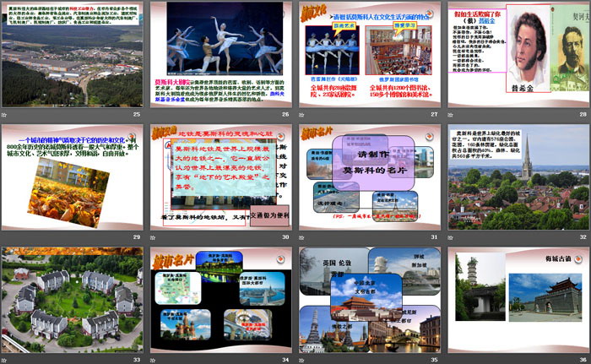Click the slide number 26 label
591x364 pixels.
coord(285,114)
